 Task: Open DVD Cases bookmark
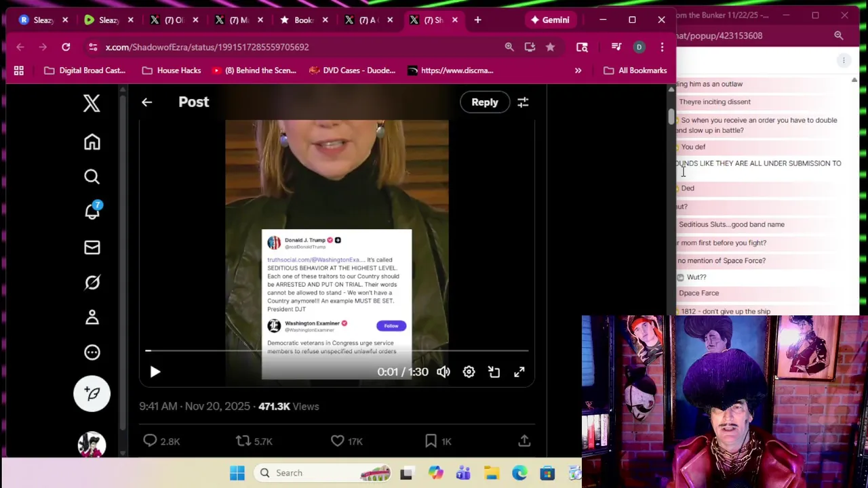tap(353, 70)
